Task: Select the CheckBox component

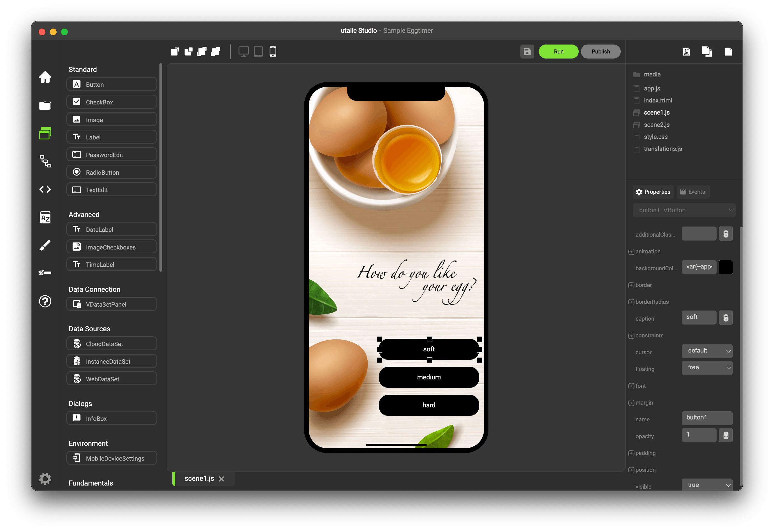Action: click(112, 102)
